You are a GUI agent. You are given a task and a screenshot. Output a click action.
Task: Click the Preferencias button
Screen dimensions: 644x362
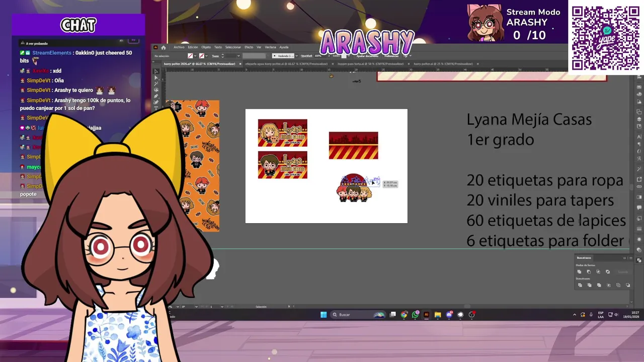(391, 56)
